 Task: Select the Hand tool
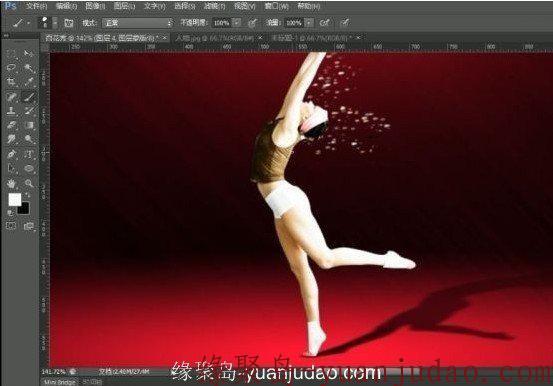click(x=12, y=183)
